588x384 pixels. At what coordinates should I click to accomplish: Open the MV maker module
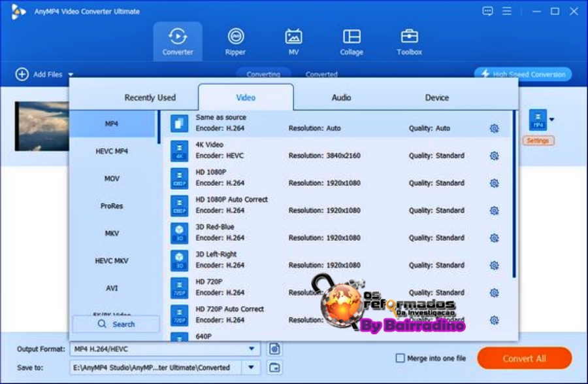tap(293, 42)
